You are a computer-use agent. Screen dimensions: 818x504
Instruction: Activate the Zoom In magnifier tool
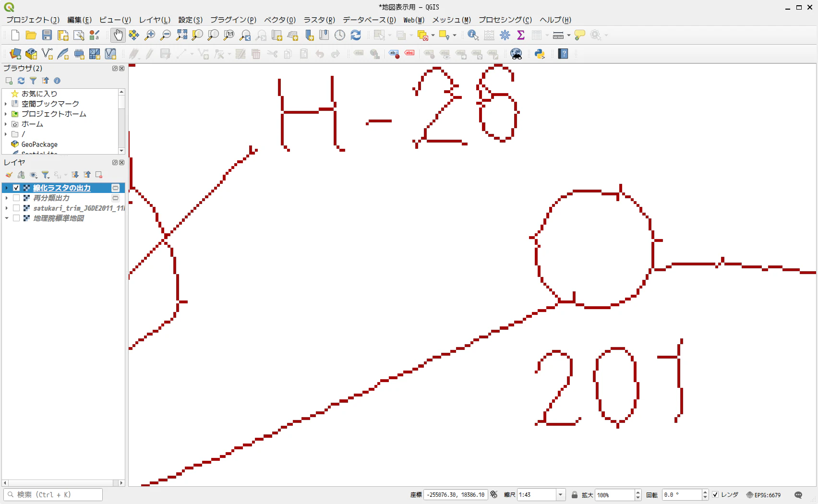coord(150,35)
